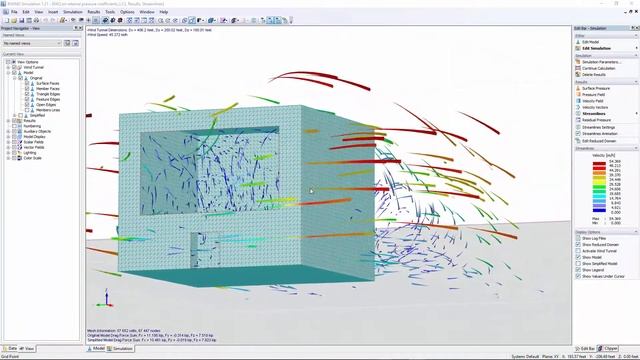This screenshot has width=640, height=360.
Task: Show Pressure Field results
Action: [593, 94]
